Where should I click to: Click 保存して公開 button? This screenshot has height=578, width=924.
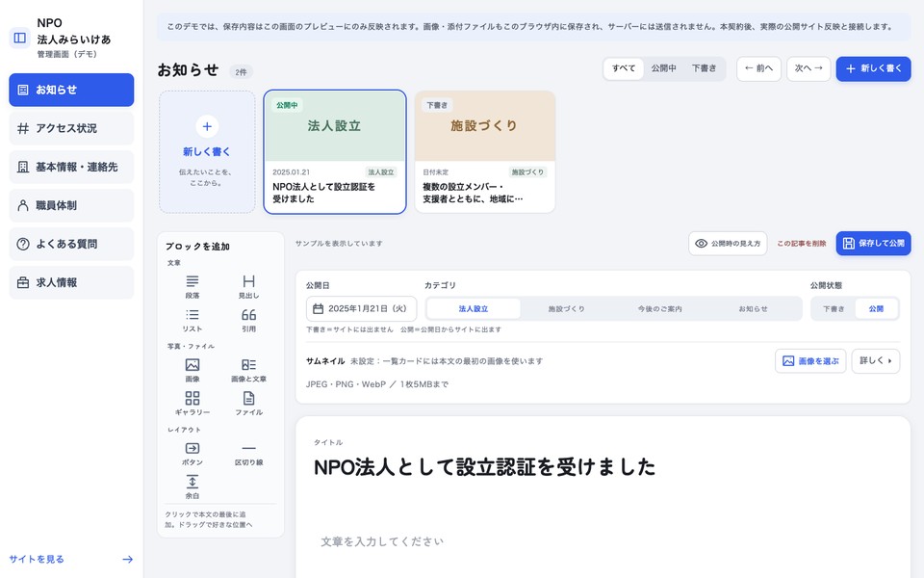coord(873,244)
